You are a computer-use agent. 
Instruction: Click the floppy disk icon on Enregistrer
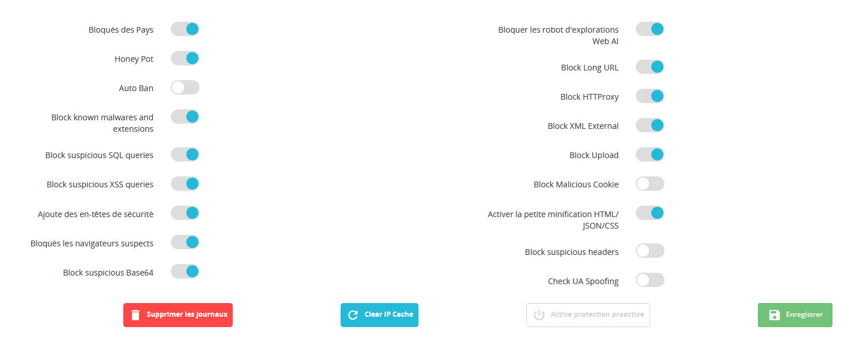(774, 315)
